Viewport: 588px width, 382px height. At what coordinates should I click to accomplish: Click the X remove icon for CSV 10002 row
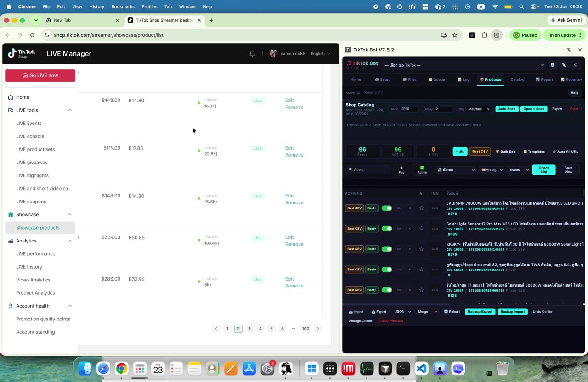pos(410,229)
